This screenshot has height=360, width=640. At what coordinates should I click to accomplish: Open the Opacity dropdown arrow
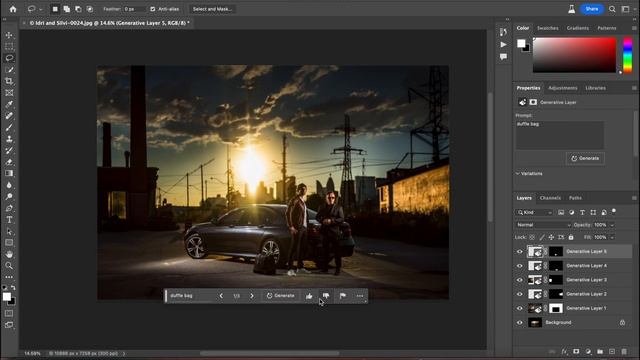click(x=612, y=225)
